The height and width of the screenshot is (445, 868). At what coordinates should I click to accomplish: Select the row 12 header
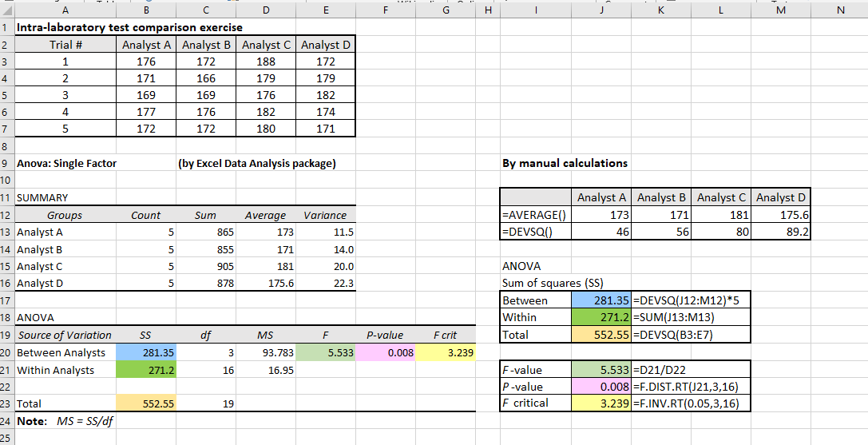pos(6,215)
